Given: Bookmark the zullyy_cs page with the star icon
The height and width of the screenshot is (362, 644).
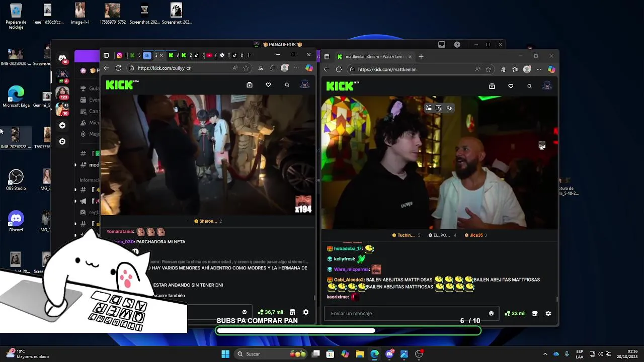Looking at the screenshot, I should coord(246,68).
